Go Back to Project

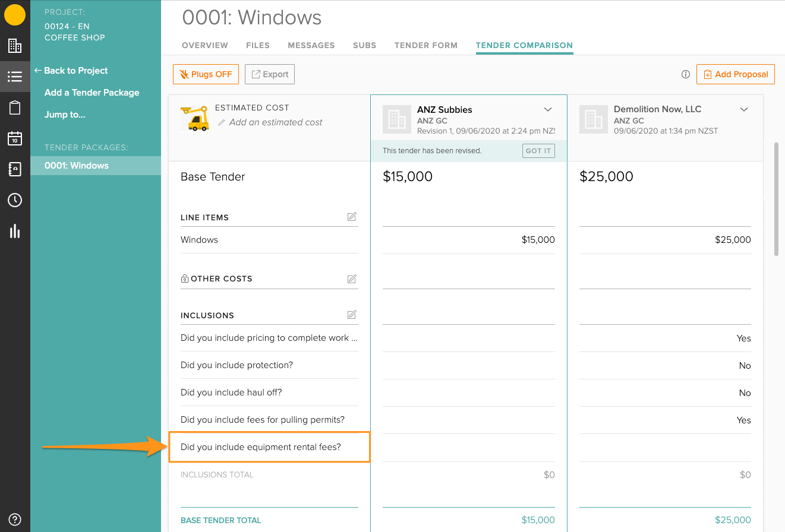point(71,70)
